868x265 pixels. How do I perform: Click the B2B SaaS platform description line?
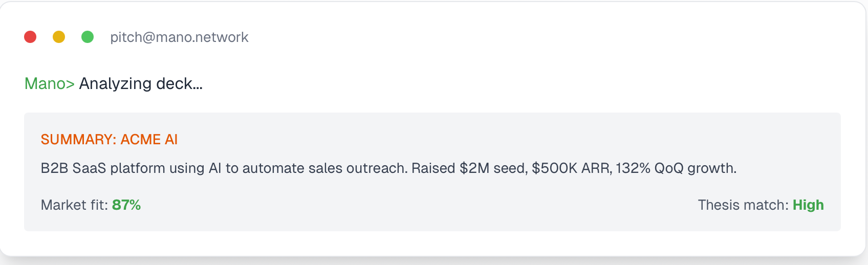[388, 168]
